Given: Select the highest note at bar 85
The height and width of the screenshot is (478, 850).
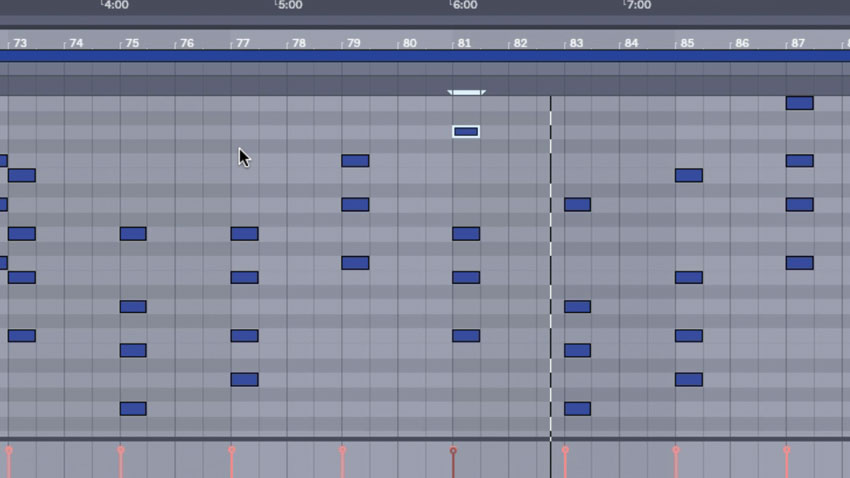Looking at the screenshot, I should click(688, 175).
